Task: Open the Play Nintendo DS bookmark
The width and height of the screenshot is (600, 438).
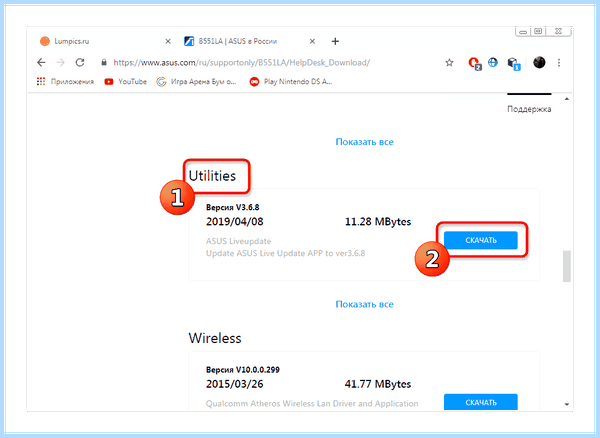Action: 291,81
